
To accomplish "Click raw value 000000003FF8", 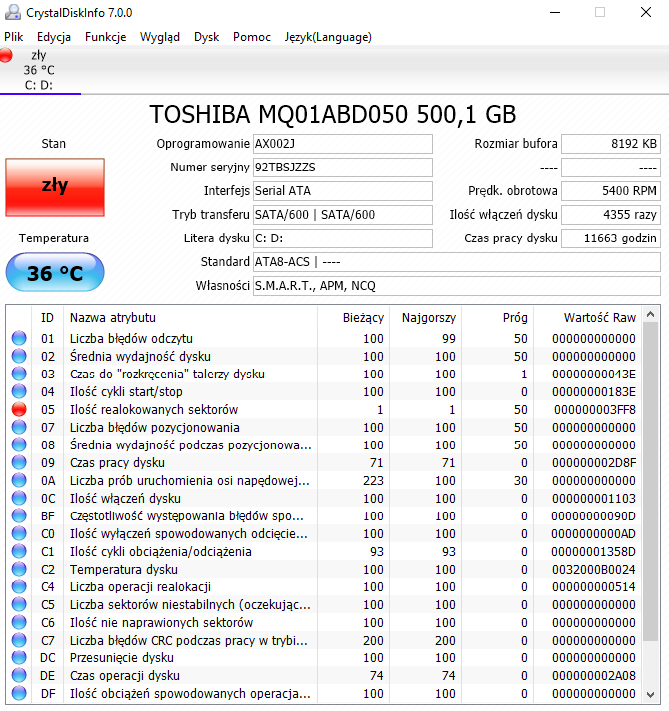I will pyautogui.click(x=595, y=409).
